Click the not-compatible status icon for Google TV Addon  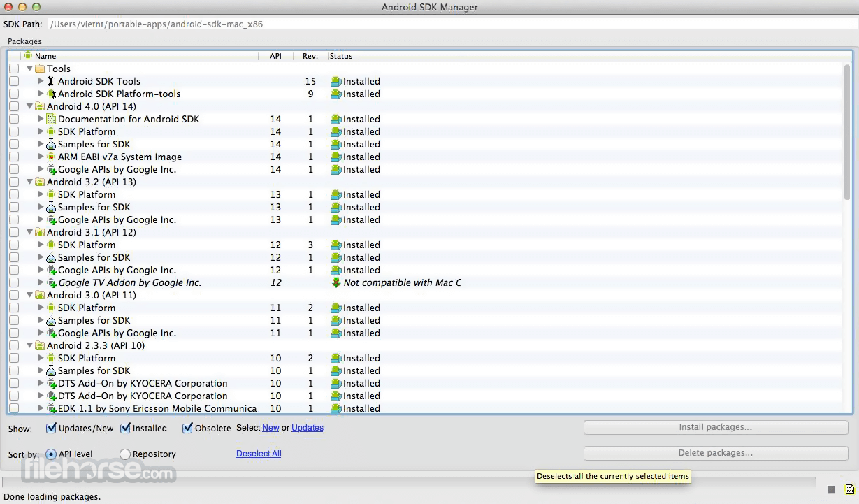pyautogui.click(x=336, y=282)
